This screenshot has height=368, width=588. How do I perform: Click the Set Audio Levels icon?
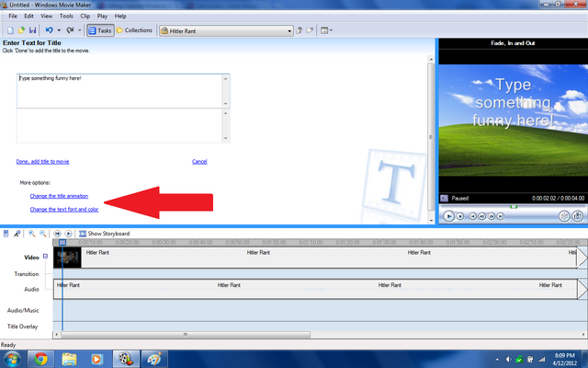[x=6, y=234]
